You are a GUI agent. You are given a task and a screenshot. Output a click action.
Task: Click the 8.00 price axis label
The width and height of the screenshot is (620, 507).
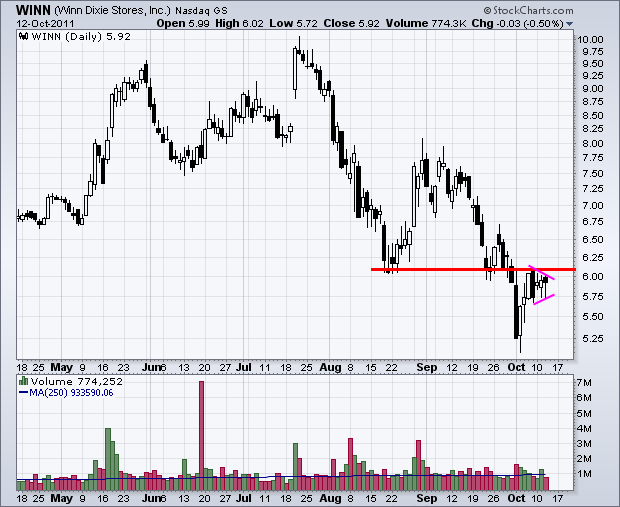[x=592, y=144]
